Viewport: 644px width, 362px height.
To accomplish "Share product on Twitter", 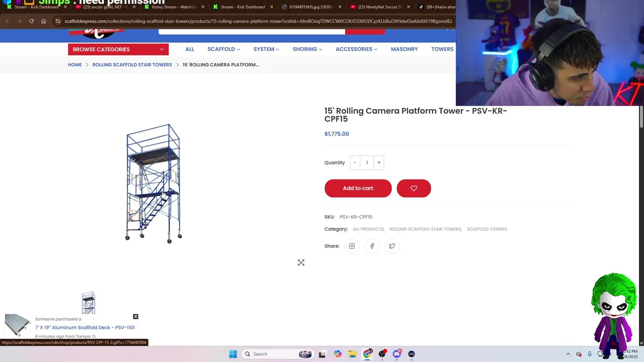I will coord(392,246).
